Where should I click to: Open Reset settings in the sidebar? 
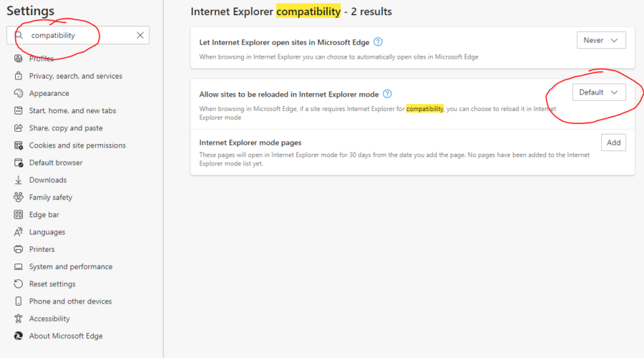coord(52,284)
